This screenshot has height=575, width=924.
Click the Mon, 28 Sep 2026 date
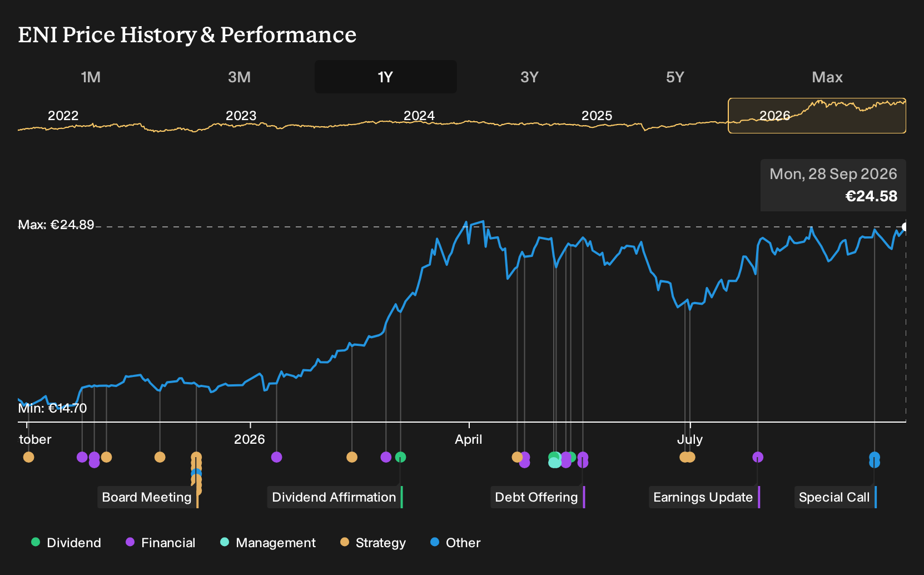(833, 174)
